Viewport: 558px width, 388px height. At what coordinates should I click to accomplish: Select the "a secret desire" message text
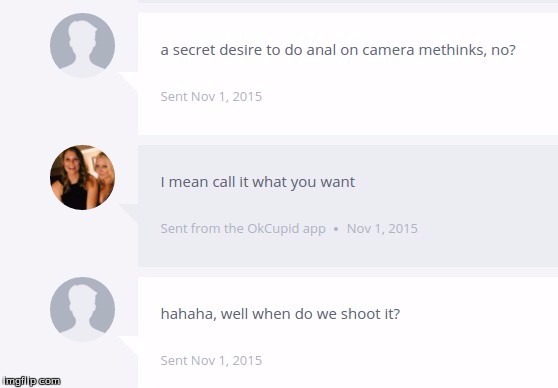338,50
